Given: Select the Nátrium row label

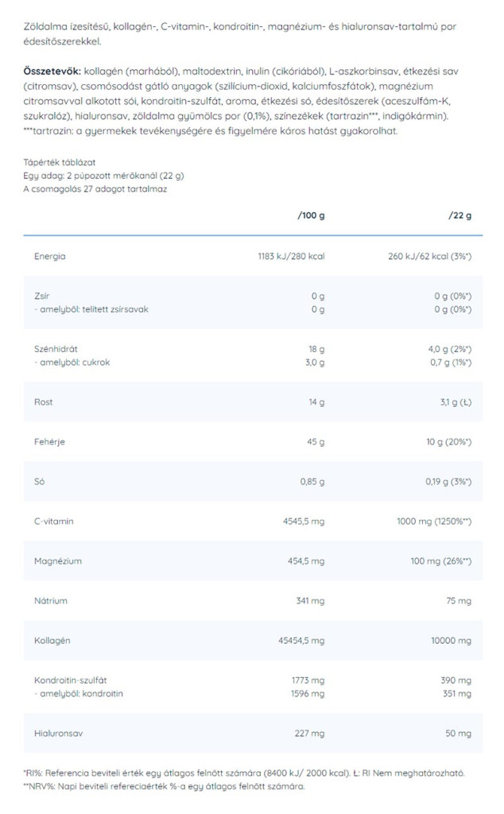Looking at the screenshot, I should (x=50, y=601).
